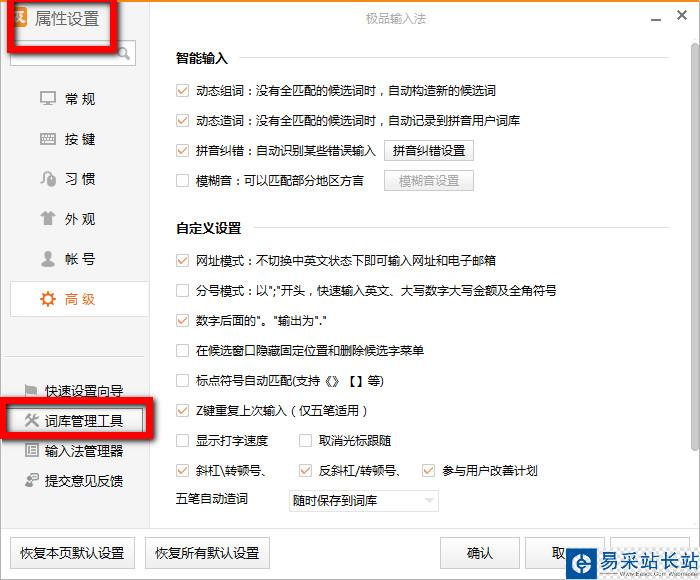This screenshot has height=580, width=700.
Task: Enable 标点符号自动匹配 checkbox
Action: (x=182, y=381)
